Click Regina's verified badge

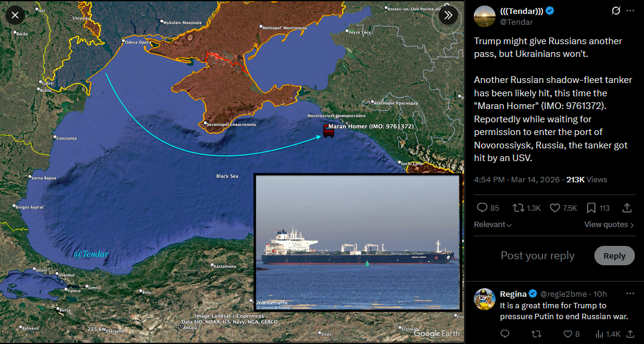(533, 294)
